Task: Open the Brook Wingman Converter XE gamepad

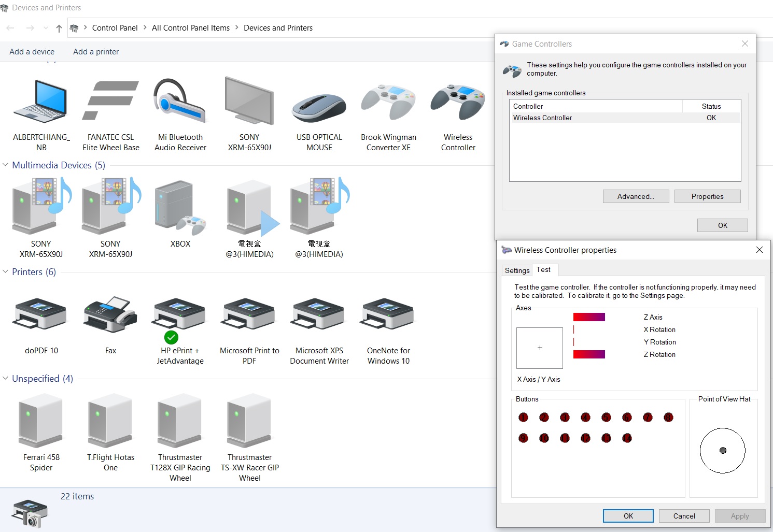Action: tap(388, 103)
